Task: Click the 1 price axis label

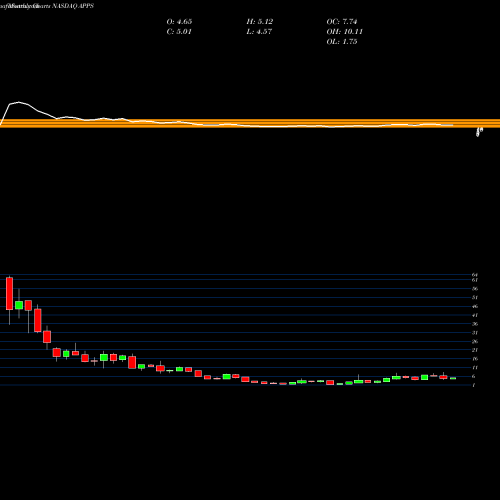Action: point(474,385)
